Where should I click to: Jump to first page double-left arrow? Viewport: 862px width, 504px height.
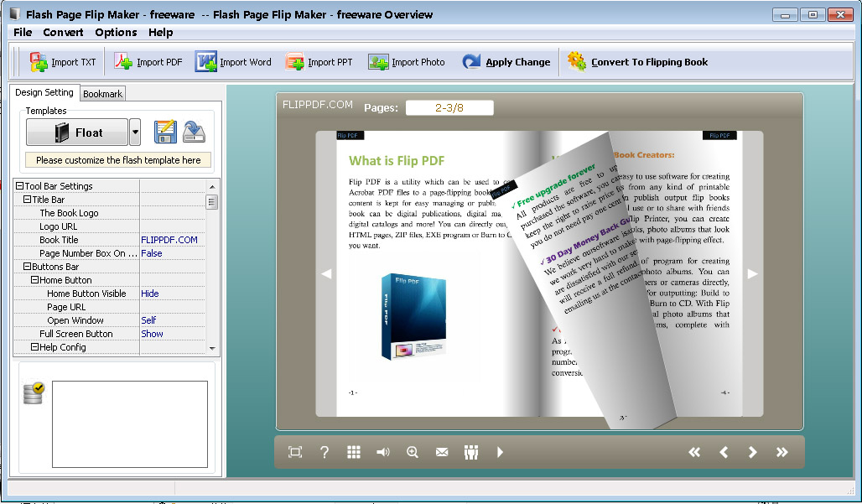tap(694, 452)
